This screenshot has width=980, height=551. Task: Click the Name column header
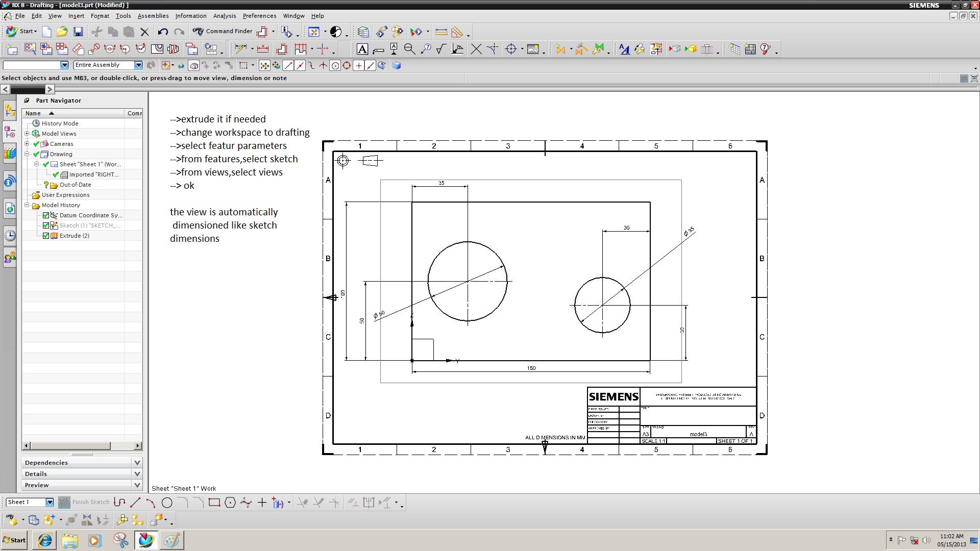tap(34, 113)
